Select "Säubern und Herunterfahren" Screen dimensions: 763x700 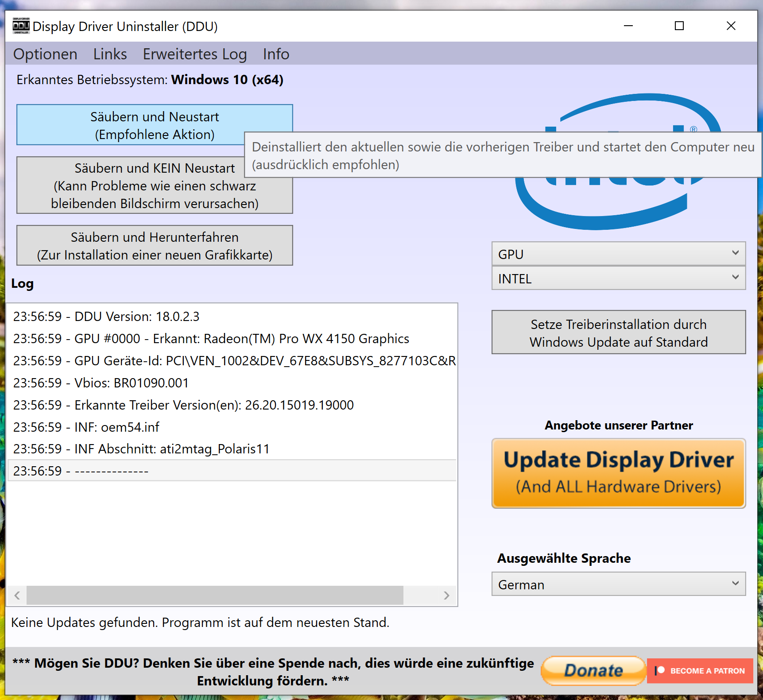point(154,245)
